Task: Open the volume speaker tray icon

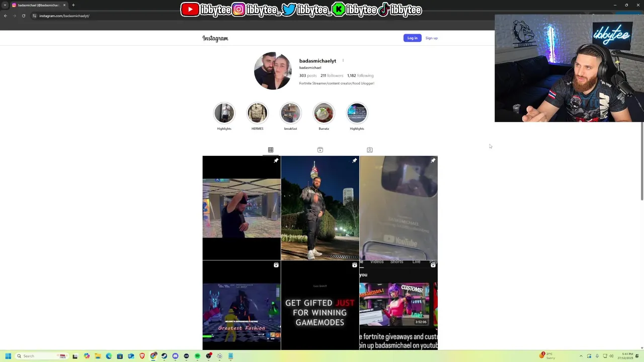Action: 611,356
